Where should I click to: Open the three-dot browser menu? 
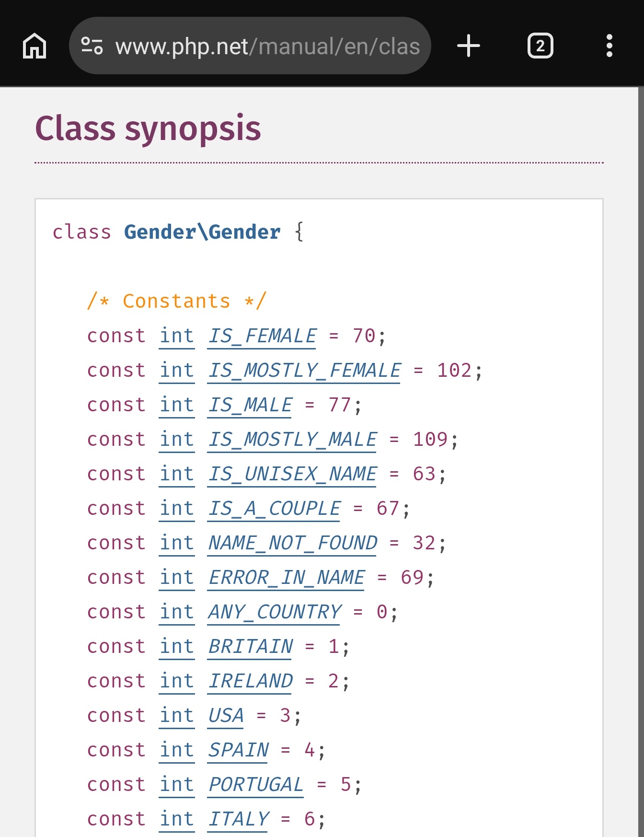coord(609,46)
